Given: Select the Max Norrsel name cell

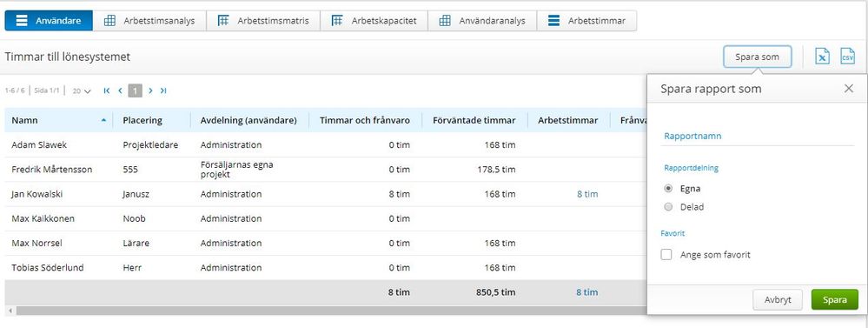Looking at the screenshot, I should tap(37, 243).
